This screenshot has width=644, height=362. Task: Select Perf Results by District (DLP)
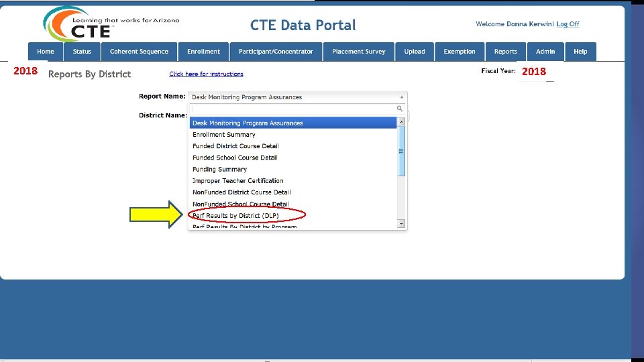[293, 215]
